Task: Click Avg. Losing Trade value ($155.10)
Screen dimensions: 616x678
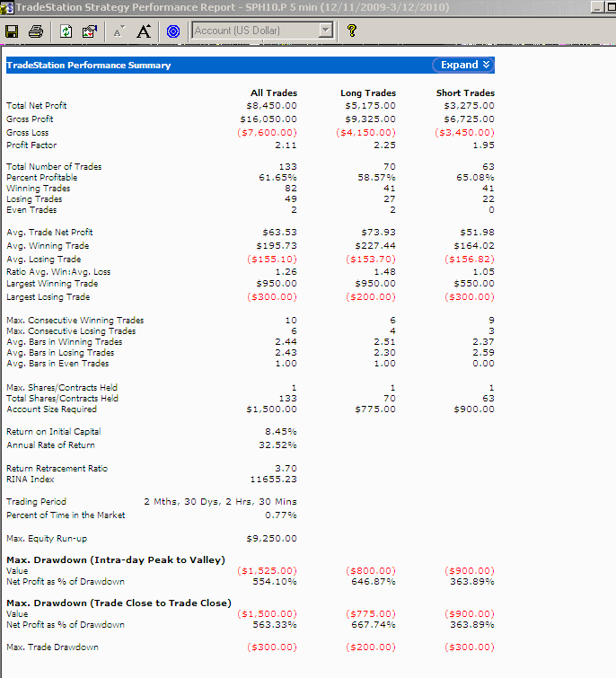Action: coord(272,259)
